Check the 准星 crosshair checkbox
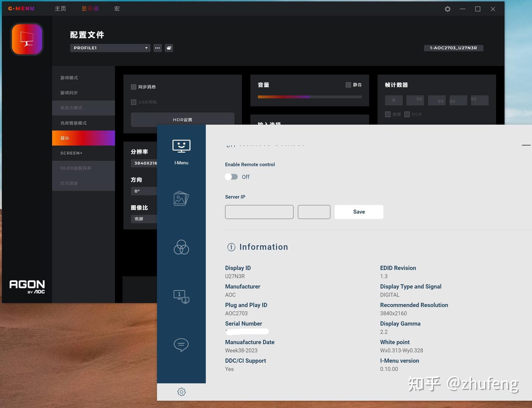 tap(388, 114)
